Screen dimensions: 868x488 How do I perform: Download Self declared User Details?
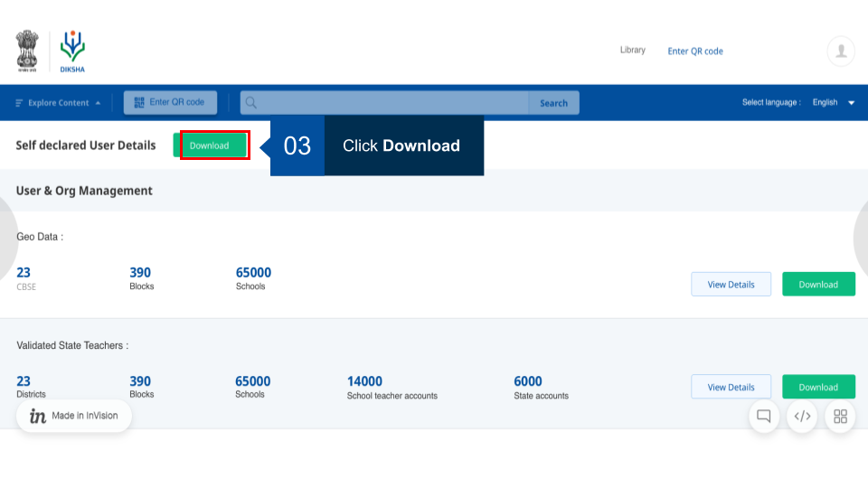coord(214,145)
